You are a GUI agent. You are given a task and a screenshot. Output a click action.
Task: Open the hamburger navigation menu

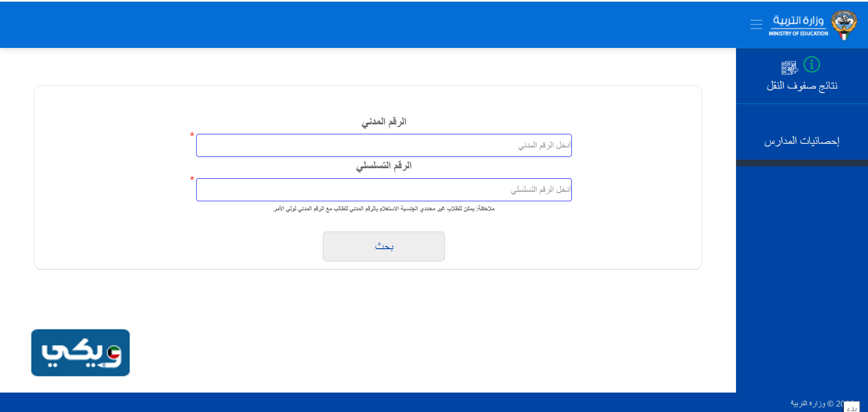point(756,24)
